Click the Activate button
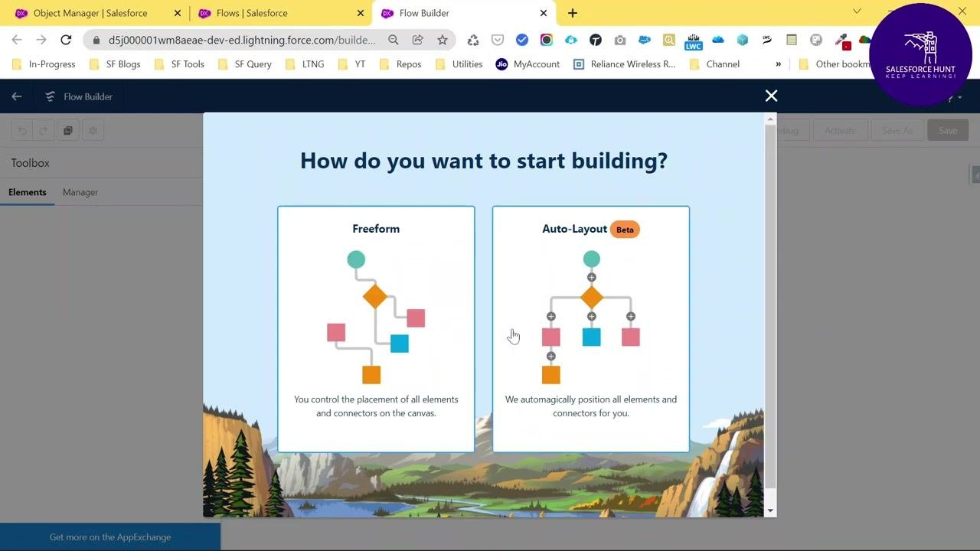This screenshot has height=551, width=980. tap(840, 130)
